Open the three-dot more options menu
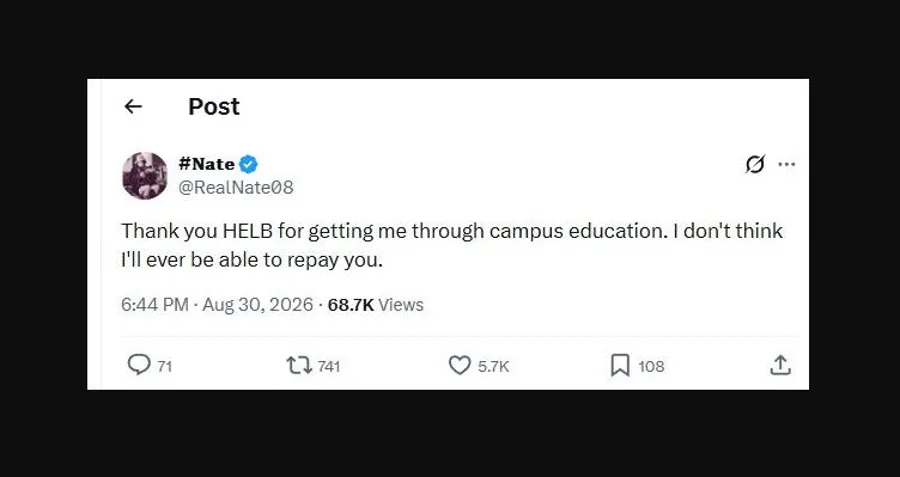This screenshot has width=900, height=477. click(786, 165)
